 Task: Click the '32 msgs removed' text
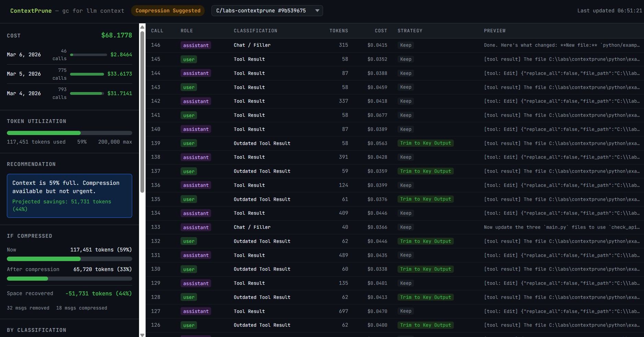28,308
